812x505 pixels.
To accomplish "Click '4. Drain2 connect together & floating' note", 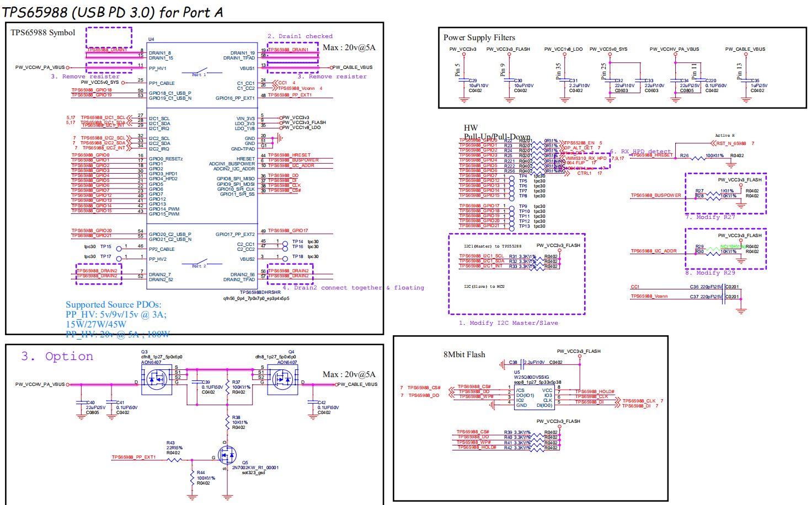I will [x=354, y=288].
